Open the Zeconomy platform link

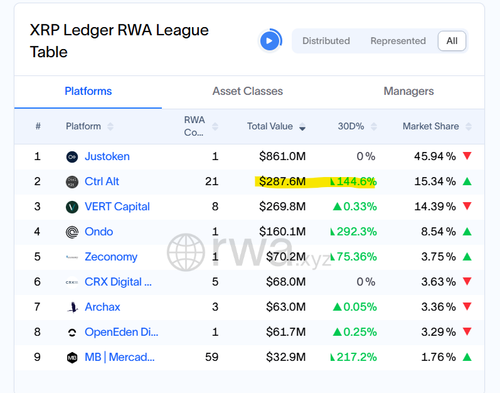coord(111,257)
